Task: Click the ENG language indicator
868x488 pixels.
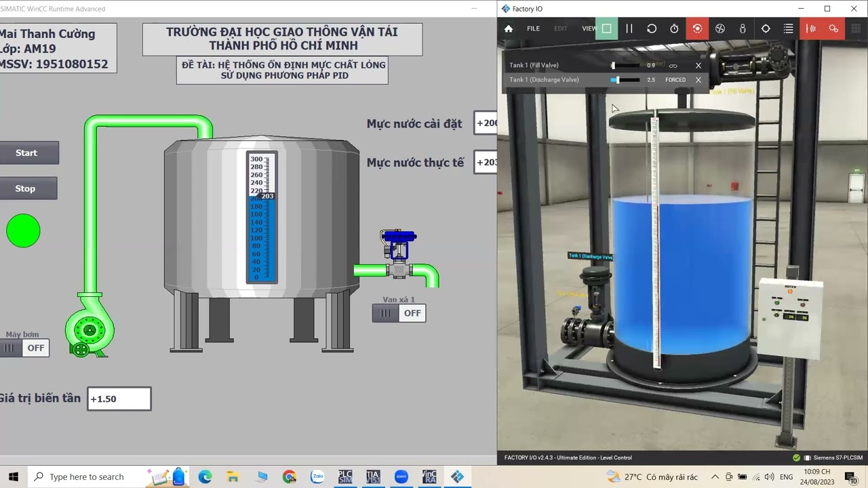Action: coord(787,477)
